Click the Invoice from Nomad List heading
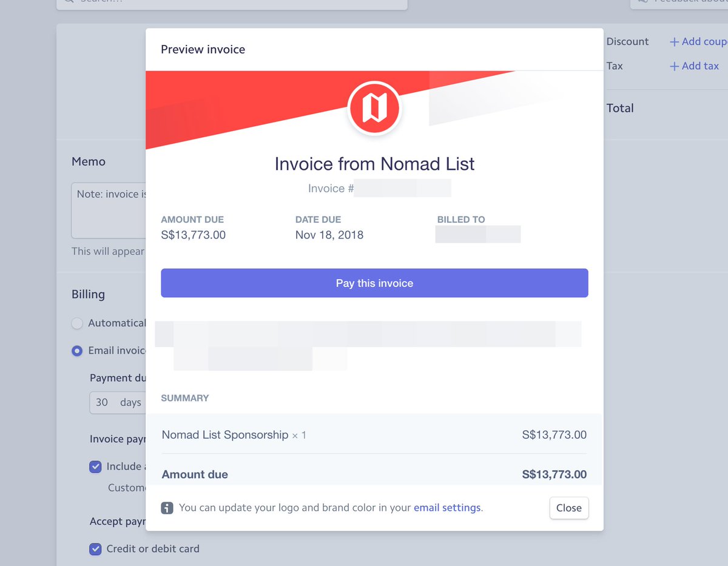The width and height of the screenshot is (728, 566). coord(374,164)
